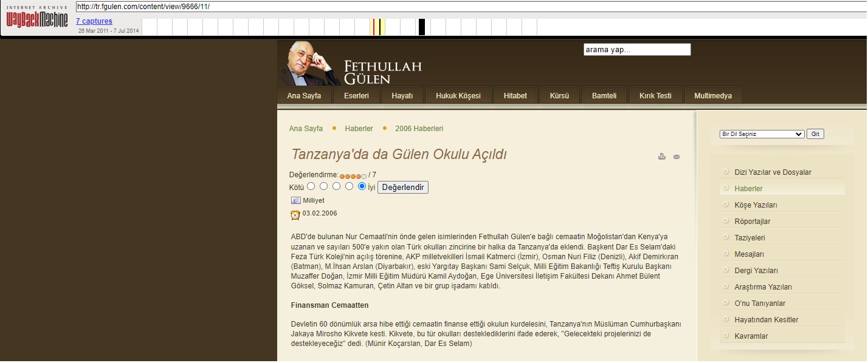Open the '7 captures' link
The image size is (868, 363).
[x=94, y=21]
